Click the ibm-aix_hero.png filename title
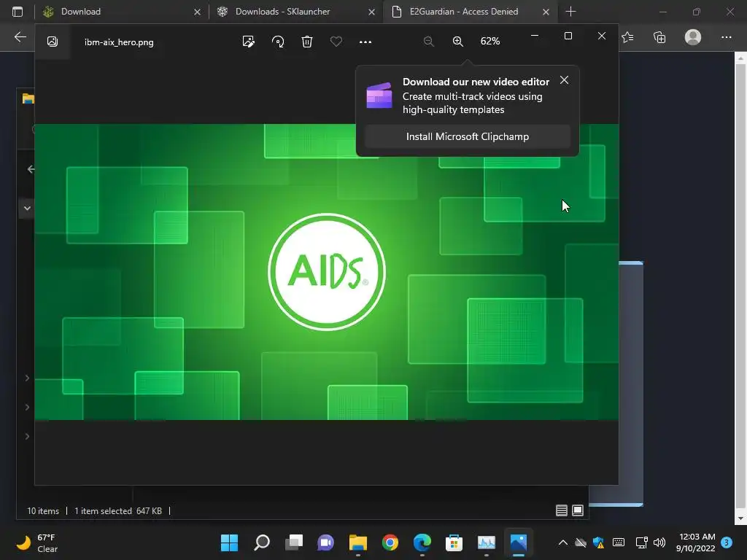The height and width of the screenshot is (560, 747). click(119, 42)
